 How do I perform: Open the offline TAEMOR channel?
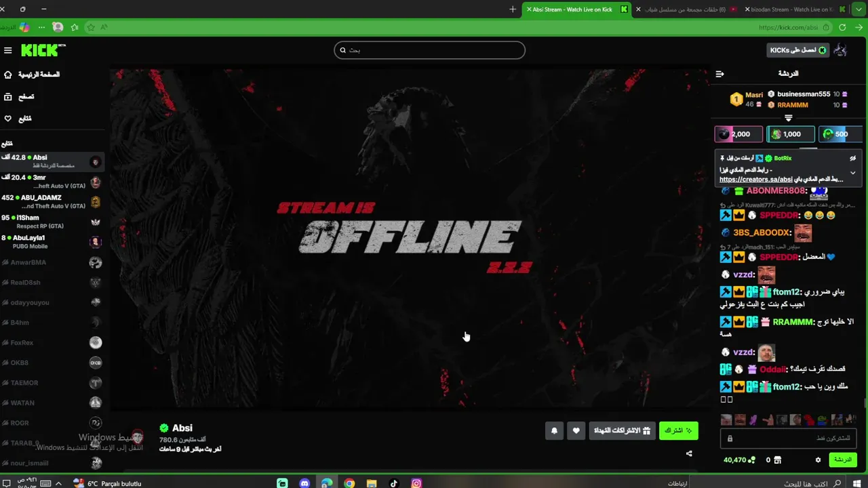[52, 383]
